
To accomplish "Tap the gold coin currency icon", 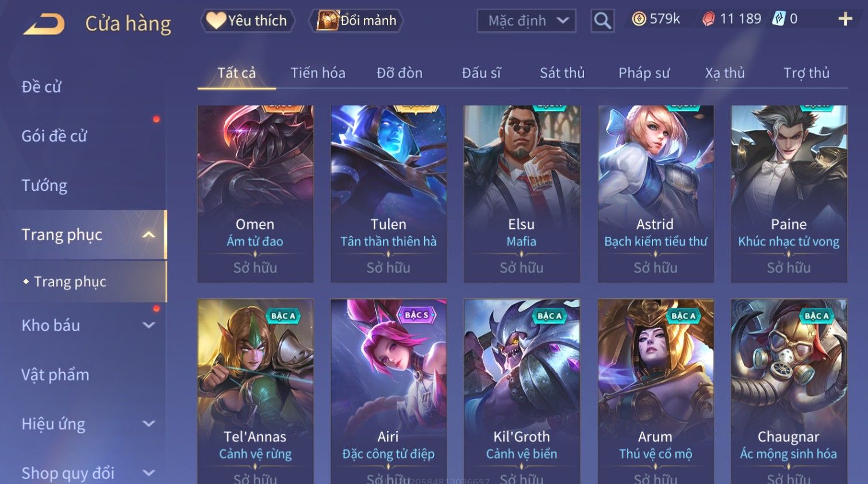I will point(639,20).
